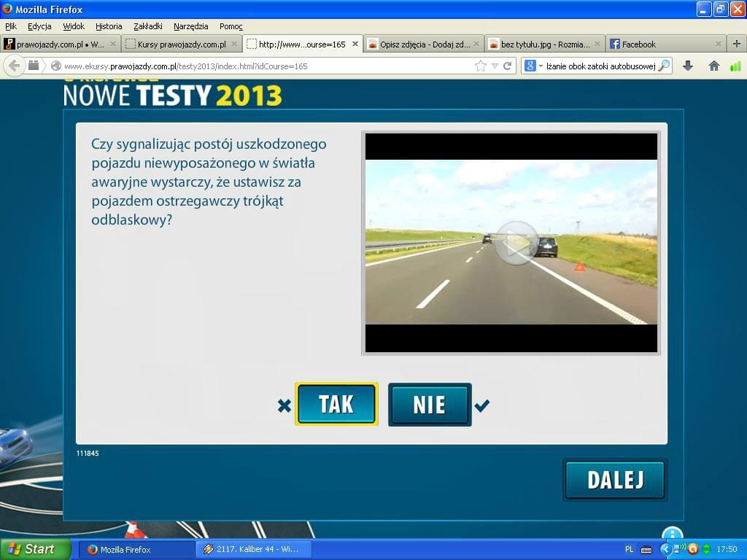Screen dimensions: 747x560
Task: Open the Pomoc menu
Action: [x=231, y=26]
